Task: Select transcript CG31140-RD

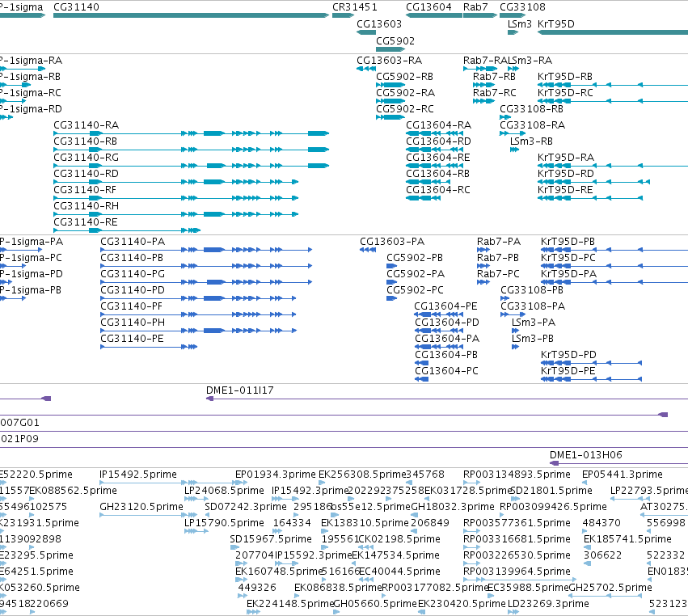Action: tap(175, 182)
